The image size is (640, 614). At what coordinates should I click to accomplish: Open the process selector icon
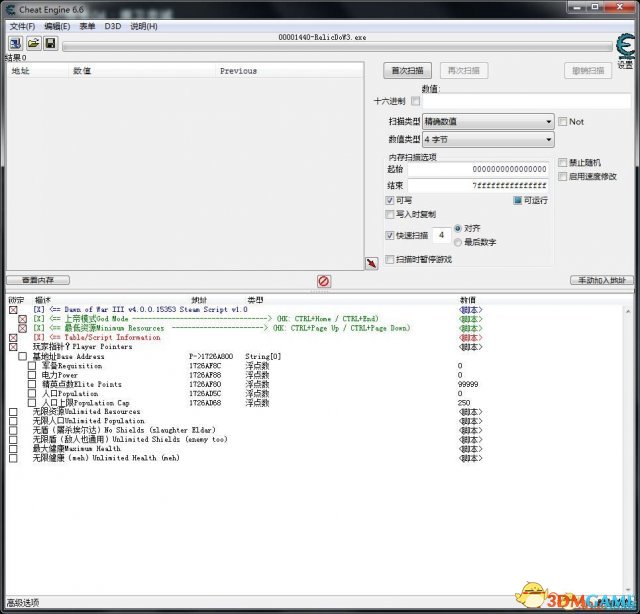[16, 43]
